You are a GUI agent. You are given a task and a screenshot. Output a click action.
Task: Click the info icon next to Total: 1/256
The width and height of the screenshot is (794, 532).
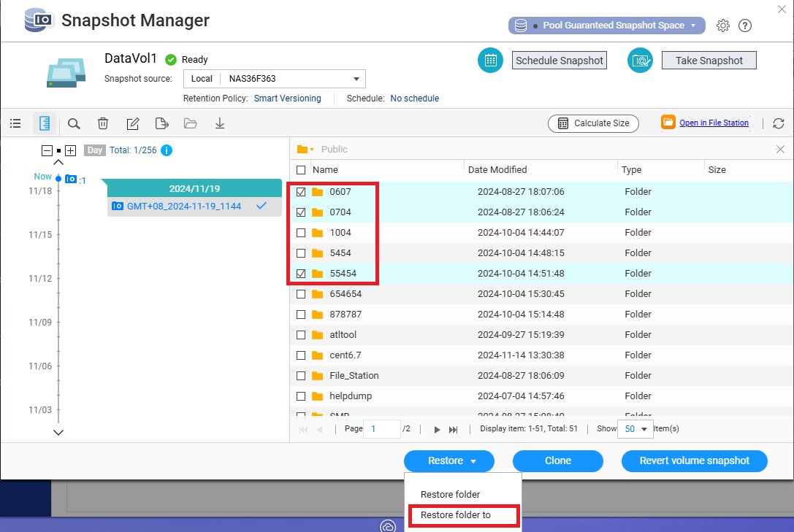(167, 150)
